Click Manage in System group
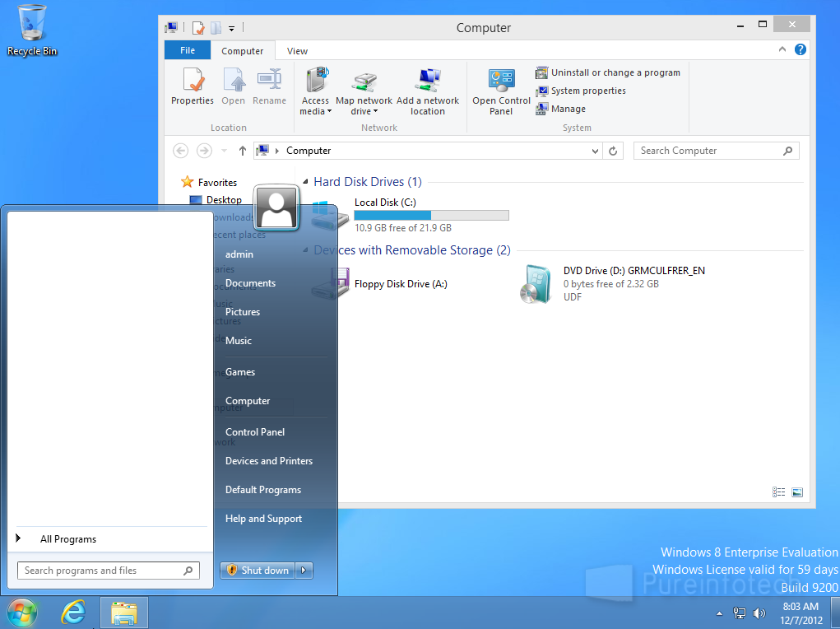 (x=561, y=109)
